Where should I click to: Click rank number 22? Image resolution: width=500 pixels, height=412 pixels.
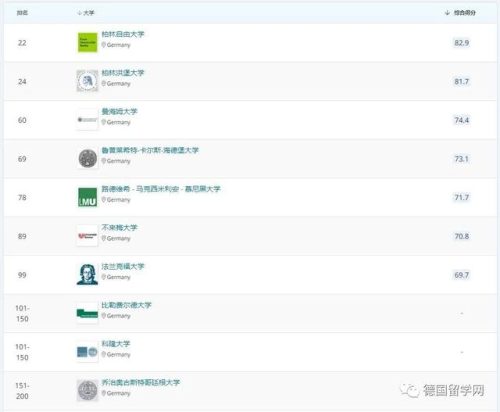[x=22, y=43]
